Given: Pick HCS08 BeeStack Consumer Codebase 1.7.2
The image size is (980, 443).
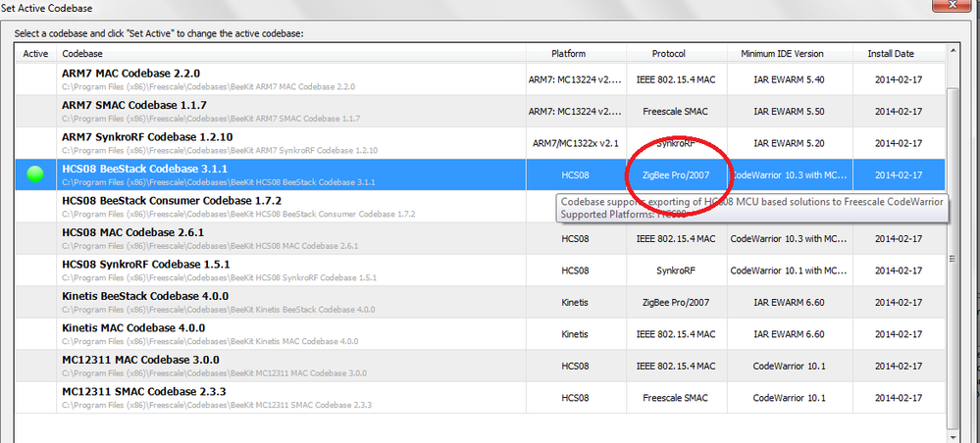Looking at the screenshot, I should (480, 207).
